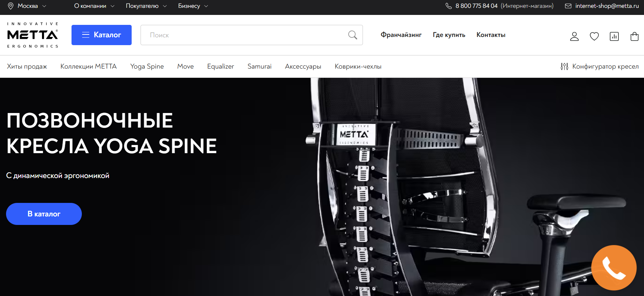Image resolution: width=644 pixels, height=296 pixels.
Task: Expand the О компании dropdown
Action: pos(94,6)
